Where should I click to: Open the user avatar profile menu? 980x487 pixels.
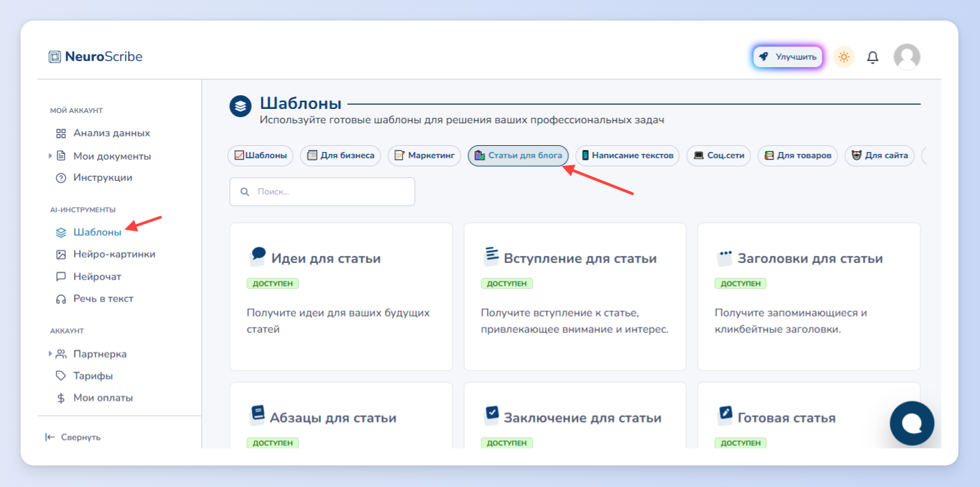point(907,57)
